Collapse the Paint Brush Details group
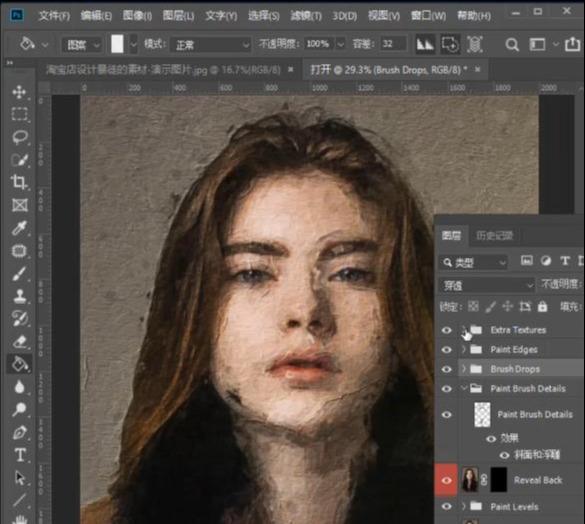The height and width of the screenshot is (524, 585). click(464, 388)
